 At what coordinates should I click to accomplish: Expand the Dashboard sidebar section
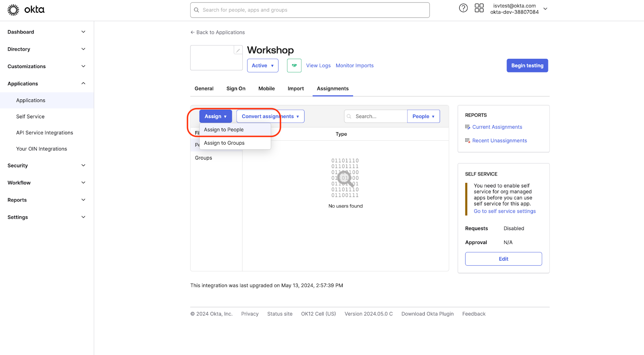click(x=47, y=32)
